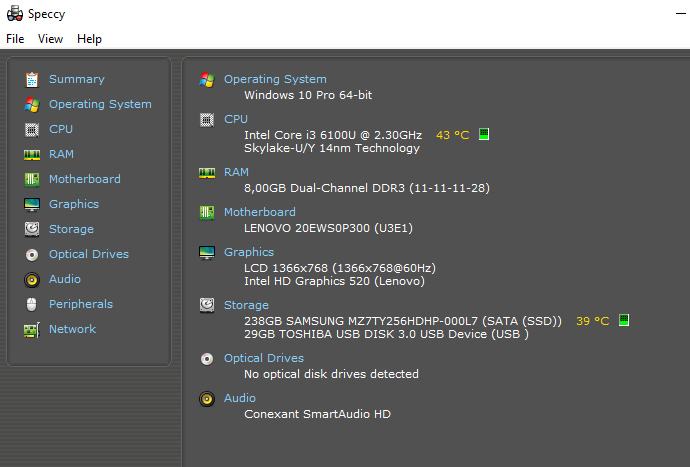The image size is (690, 467).
Task: Click the RAM module icon in sidebar
Action: (x=31, y=154)
